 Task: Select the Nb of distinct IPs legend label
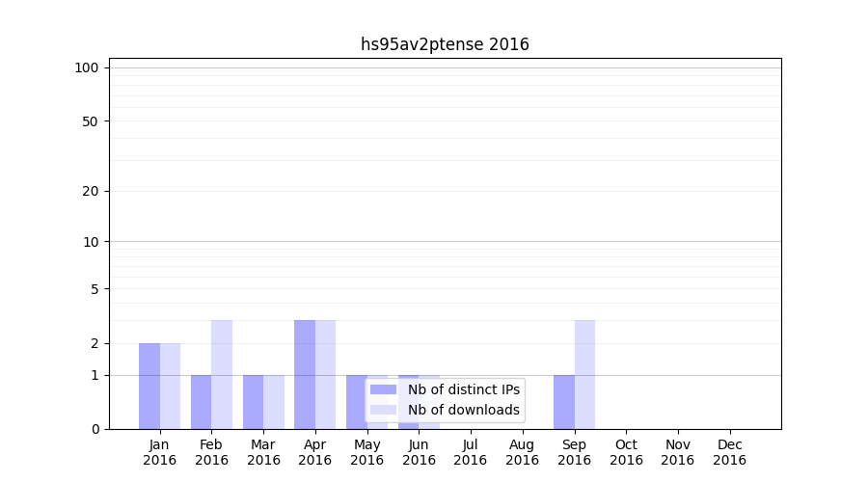[x=463, y=389]
